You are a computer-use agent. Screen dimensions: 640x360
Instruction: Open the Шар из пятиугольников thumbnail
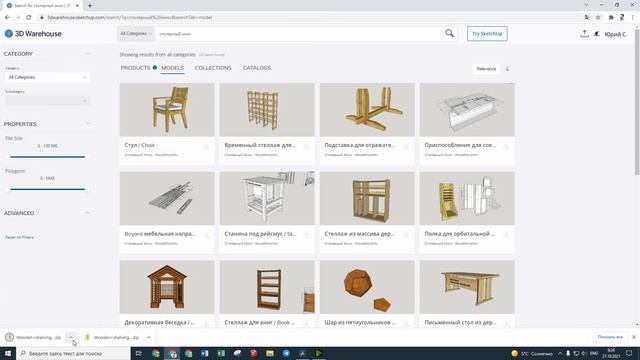(367, 287)
